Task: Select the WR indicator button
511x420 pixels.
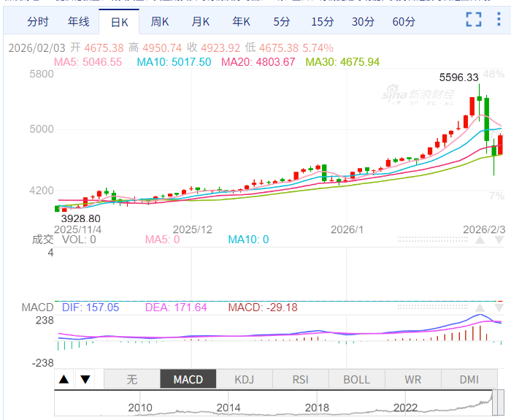Action: tap(412, 379)
